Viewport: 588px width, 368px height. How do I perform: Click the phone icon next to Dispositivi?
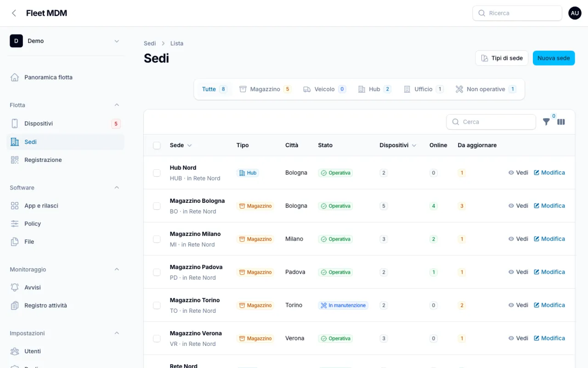(15, 123)
